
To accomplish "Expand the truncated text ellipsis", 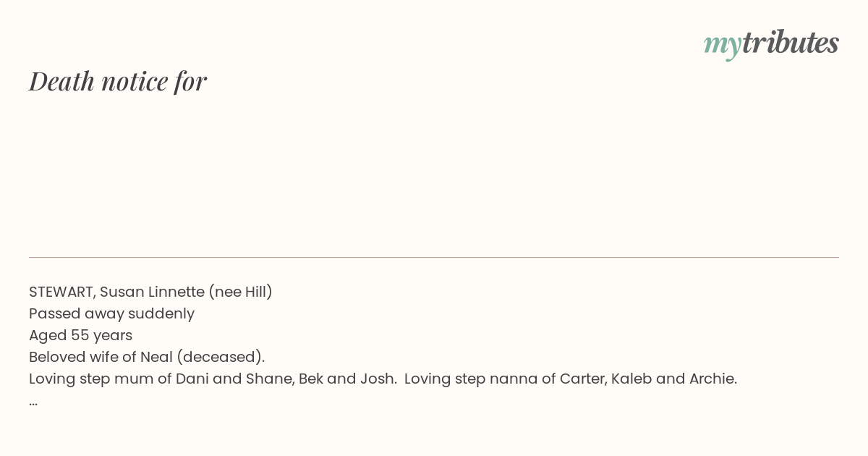I will tap(33, 402).
